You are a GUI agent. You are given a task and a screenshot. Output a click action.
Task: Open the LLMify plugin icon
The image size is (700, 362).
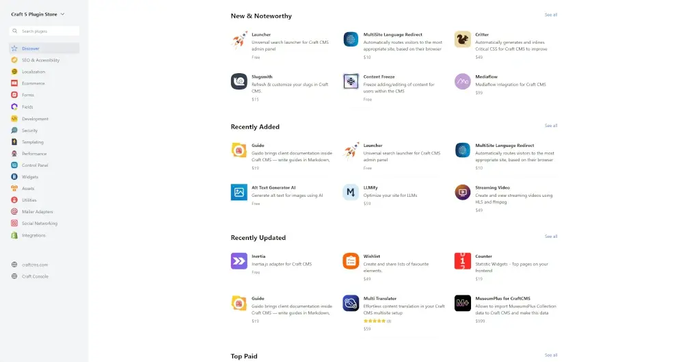(x=350, y=192)
